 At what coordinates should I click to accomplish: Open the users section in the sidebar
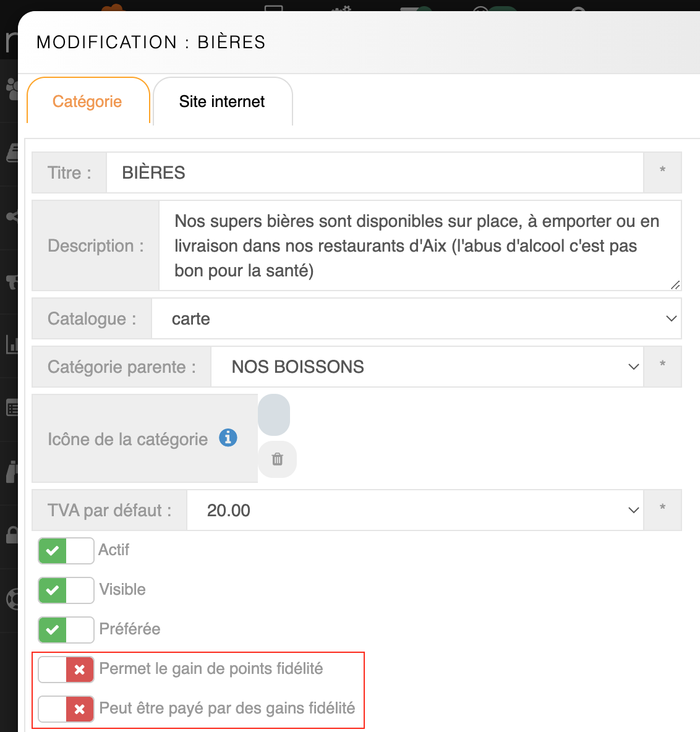(11, 88)
